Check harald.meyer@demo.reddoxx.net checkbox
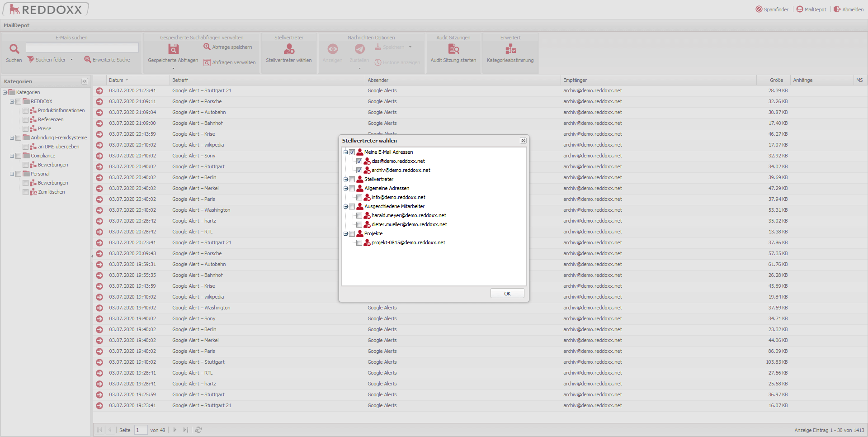868x437 pixels. [x=359, y=215]
